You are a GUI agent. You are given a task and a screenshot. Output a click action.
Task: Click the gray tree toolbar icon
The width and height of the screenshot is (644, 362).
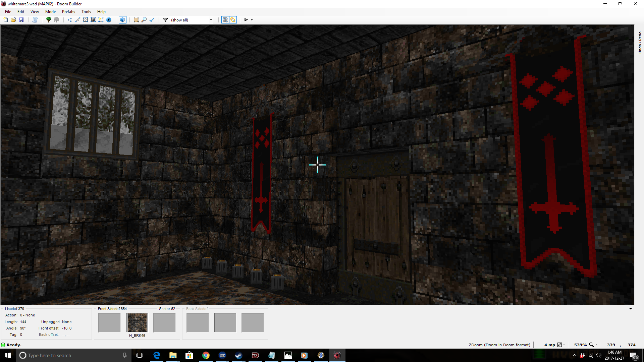[x=56, y=20]
